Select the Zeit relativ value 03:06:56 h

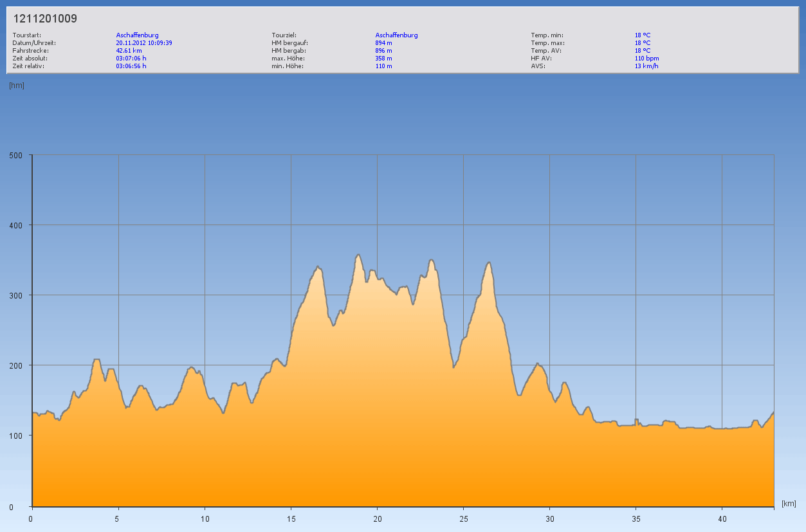pos(131,66)
